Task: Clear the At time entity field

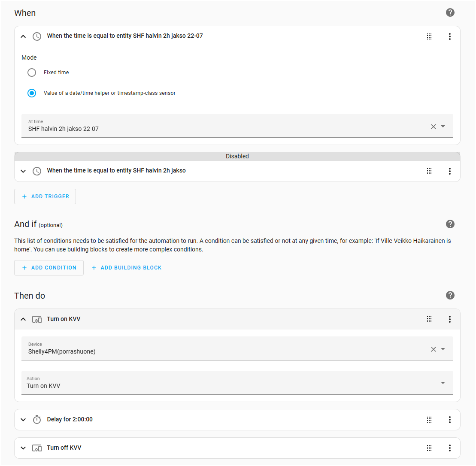Action: click(x=433, y=127)
